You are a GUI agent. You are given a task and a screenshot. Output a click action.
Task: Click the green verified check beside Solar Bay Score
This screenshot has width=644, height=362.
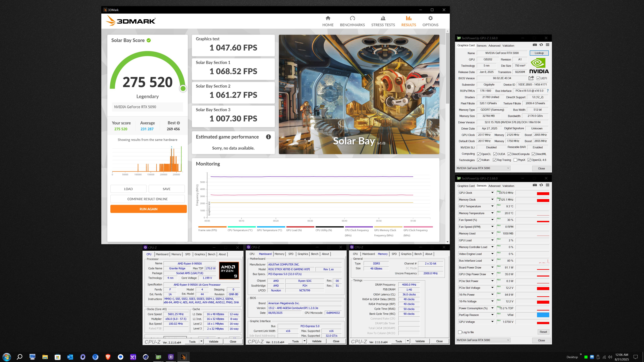[x=149, y=40]
